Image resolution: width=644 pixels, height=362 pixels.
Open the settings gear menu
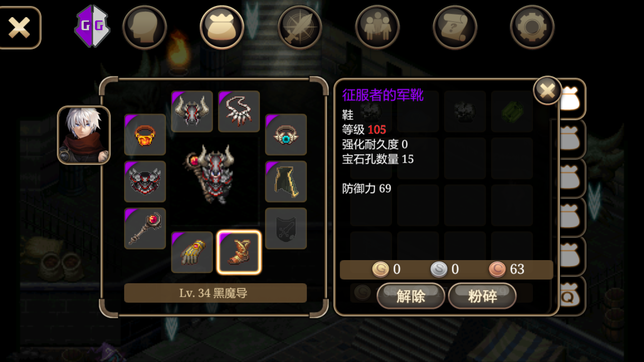(x=532, y=27)
